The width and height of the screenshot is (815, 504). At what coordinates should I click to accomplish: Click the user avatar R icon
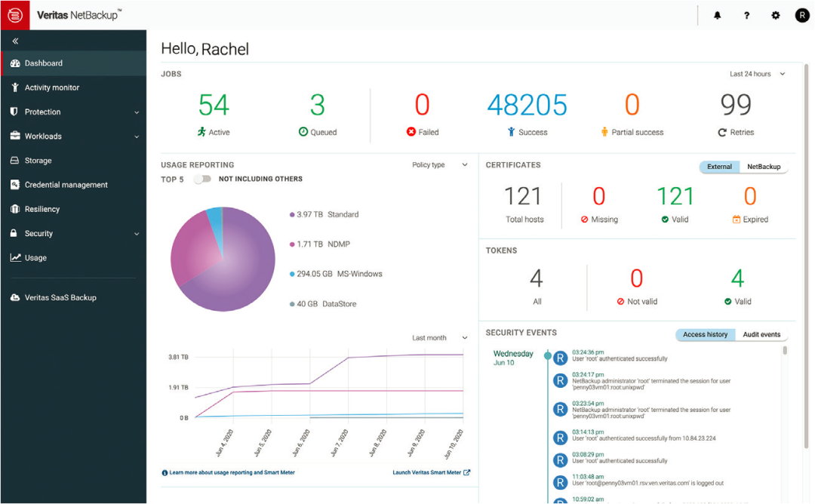(801, 15)
